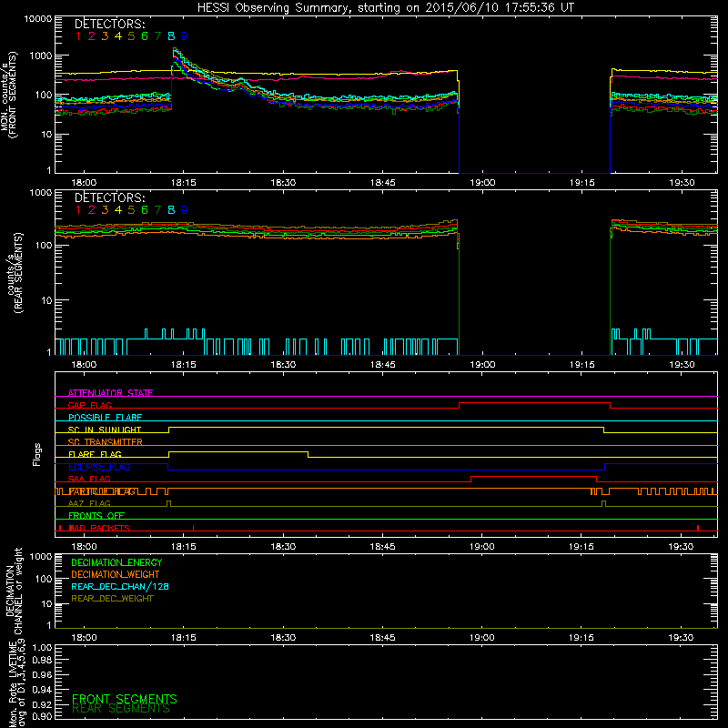Screen dimensions: 728x728
Task: Click the SC IN SUNLIGHT label
Action: [105, 430]
